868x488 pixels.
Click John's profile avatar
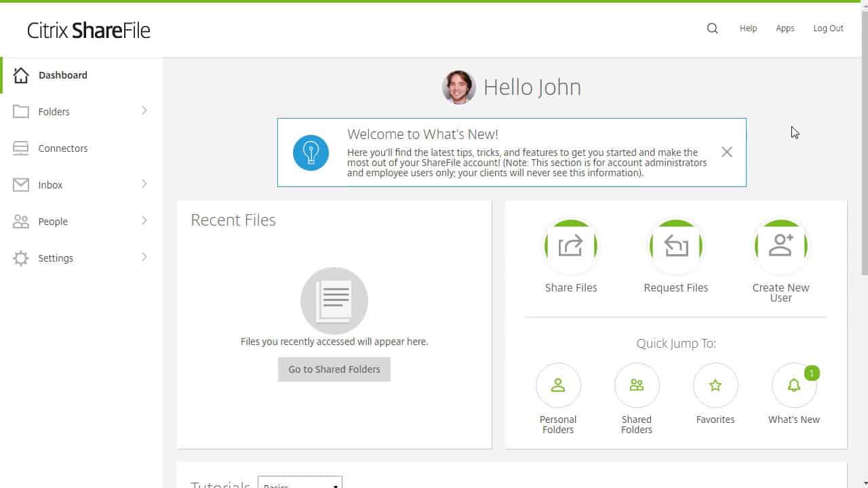pyautogui.click(x=459, y=87)
